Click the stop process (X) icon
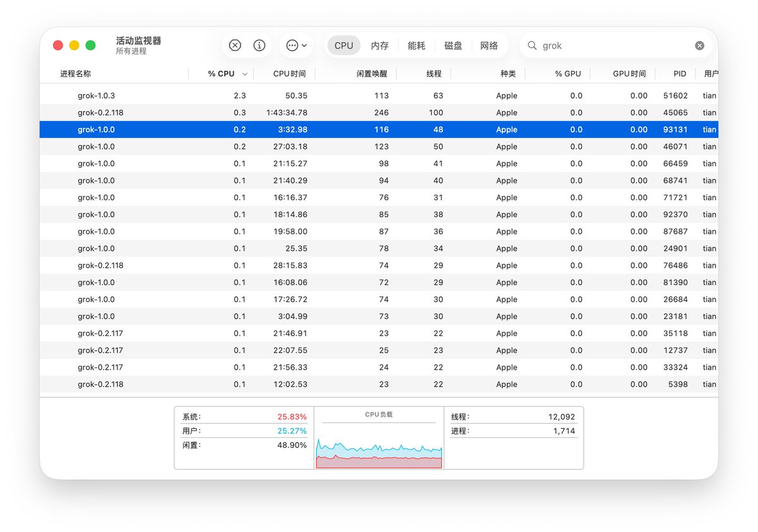 (235, 45)
